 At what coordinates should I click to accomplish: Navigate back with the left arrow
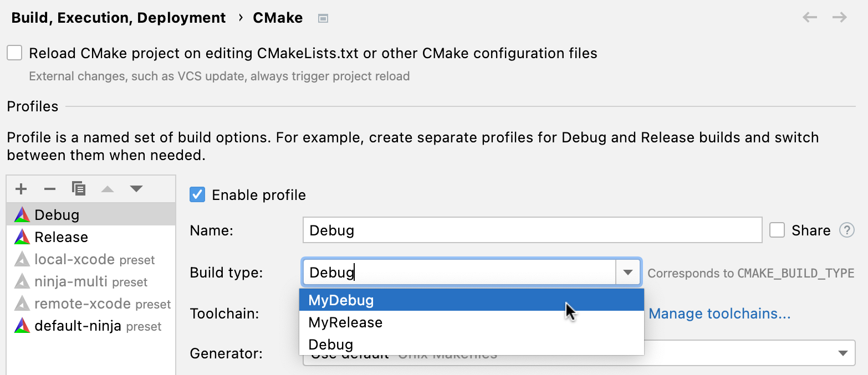pos(810,18)
